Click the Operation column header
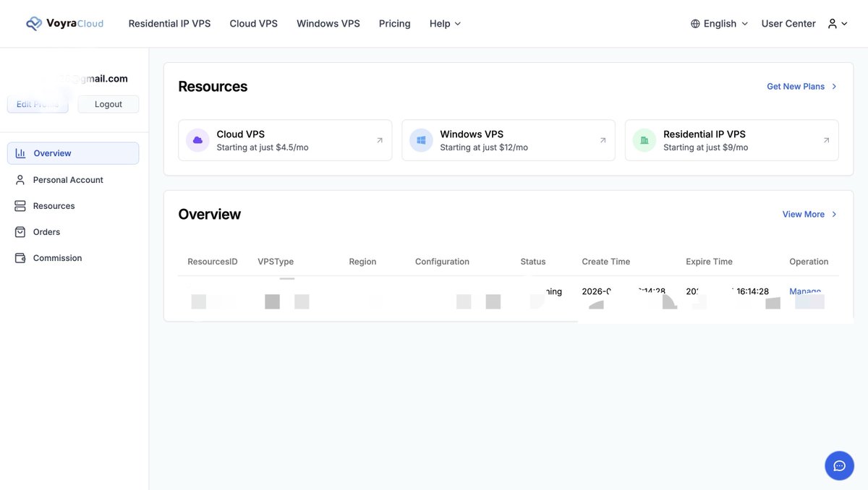 809,262
